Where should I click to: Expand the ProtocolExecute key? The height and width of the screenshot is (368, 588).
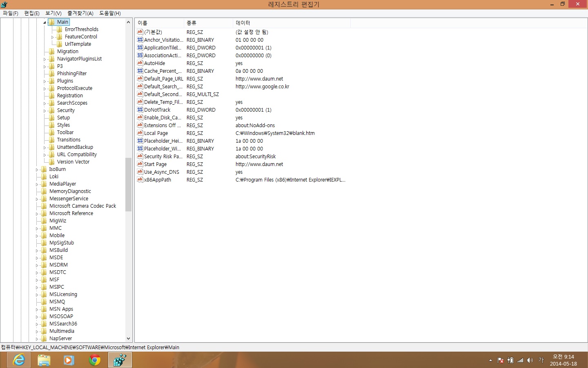point(45,89)
